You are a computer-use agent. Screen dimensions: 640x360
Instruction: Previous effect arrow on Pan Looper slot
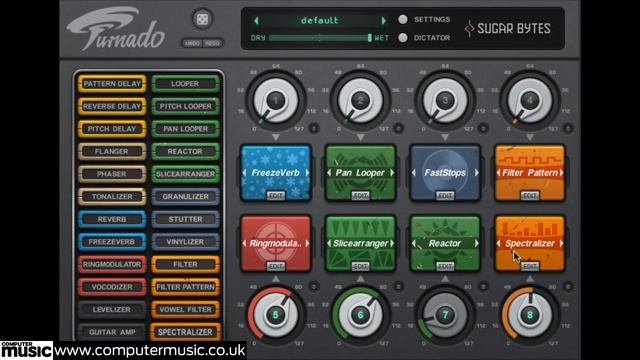click(x=329, y=173)
